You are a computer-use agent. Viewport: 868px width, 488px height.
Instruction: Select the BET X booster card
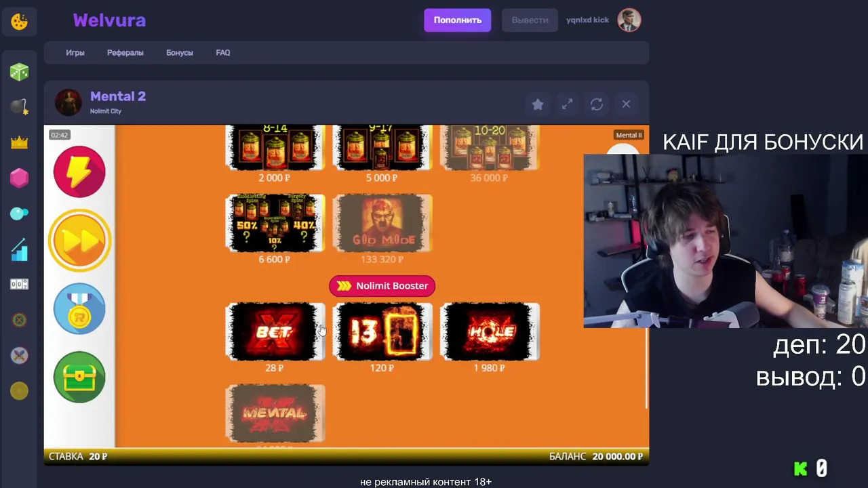pos(275,331)
